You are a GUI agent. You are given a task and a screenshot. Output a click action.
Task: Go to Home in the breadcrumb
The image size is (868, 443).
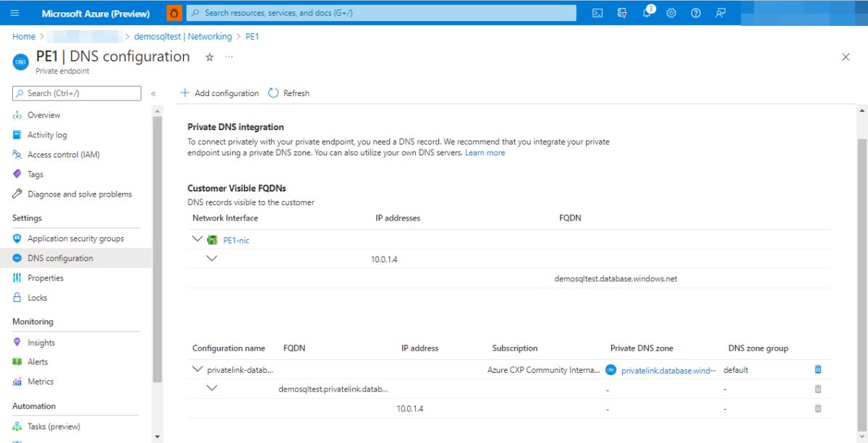pos(24,36)
